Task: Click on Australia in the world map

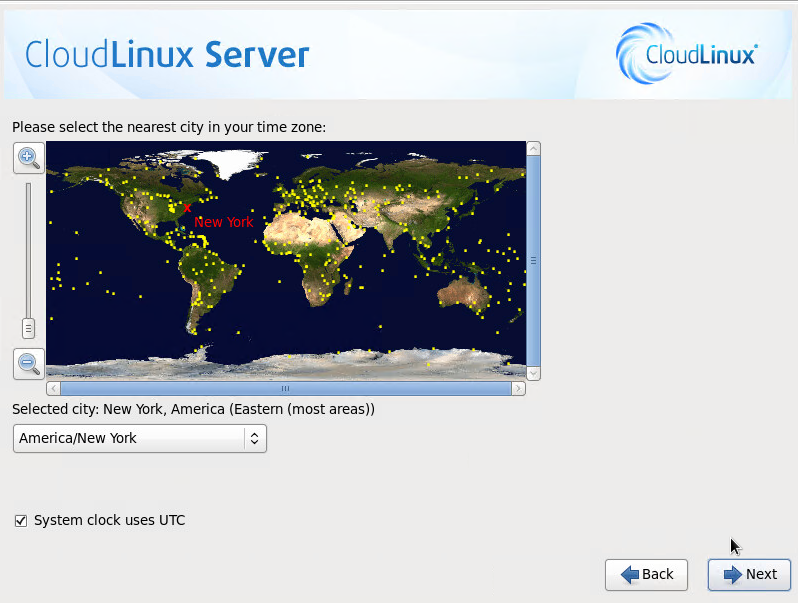Action: [x=465, y=292]
